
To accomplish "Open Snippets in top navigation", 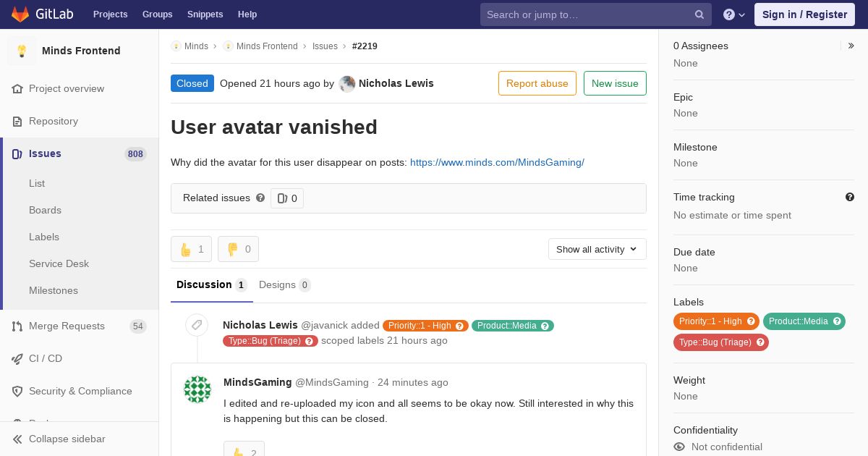I will click(205, 14).
